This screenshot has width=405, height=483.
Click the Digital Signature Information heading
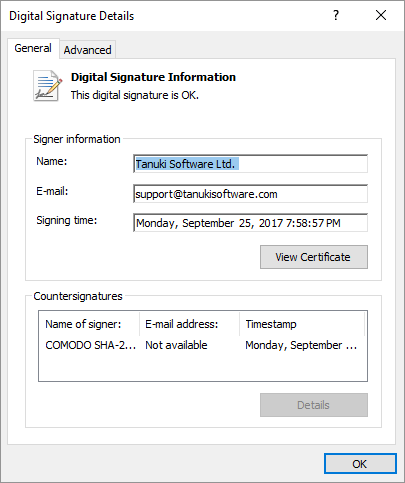point(153,77)
